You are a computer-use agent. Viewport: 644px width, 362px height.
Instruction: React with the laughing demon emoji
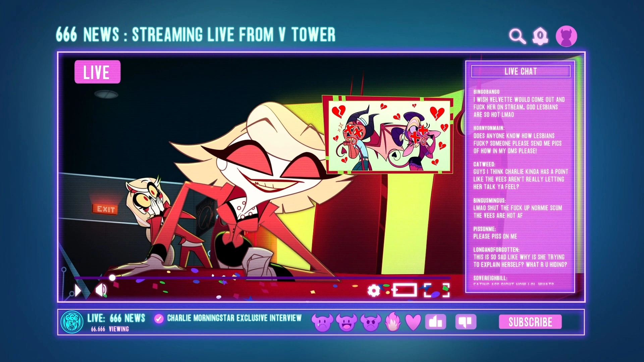[346, 322]
